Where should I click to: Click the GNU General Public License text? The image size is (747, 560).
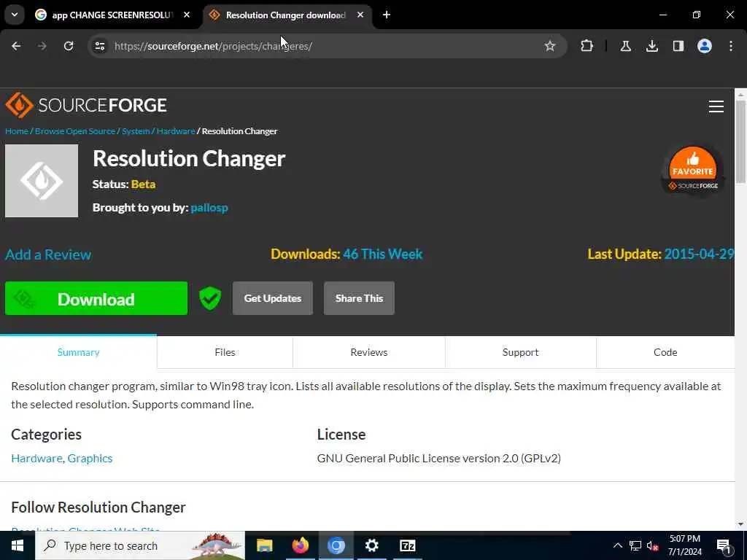(x=438, y=458)
